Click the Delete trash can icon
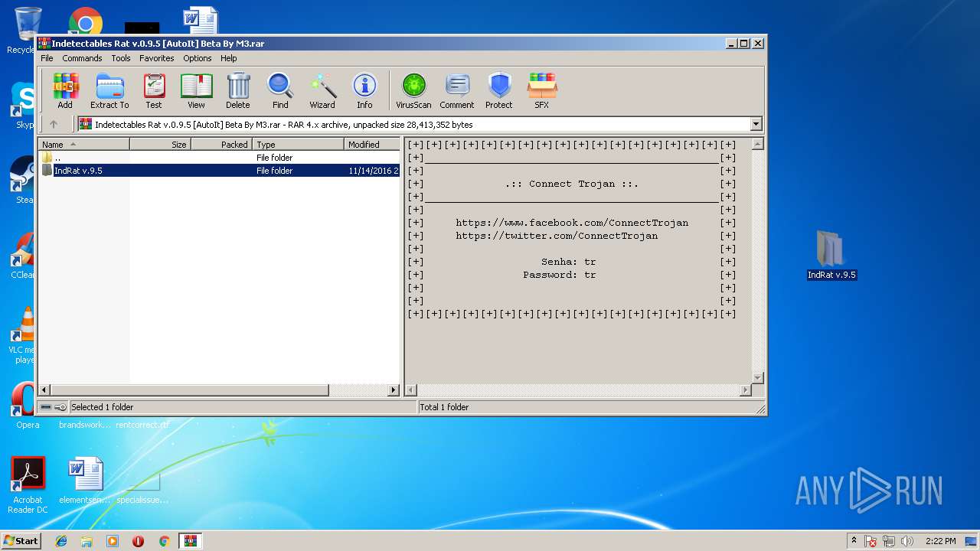The width and height of the screenshot is (980, 551). 238,91
